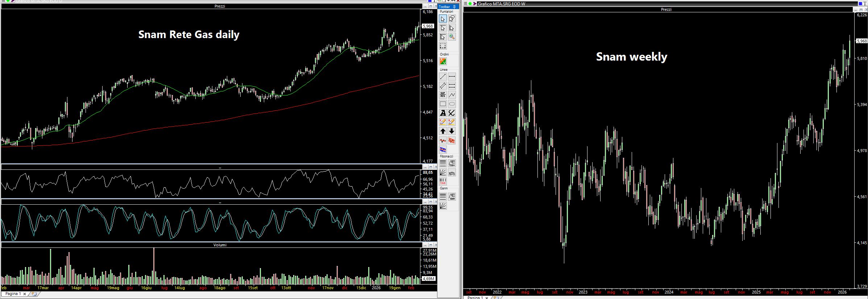Choose the first pencil eraser tool
This screenshot has width=868, height=299.
(443, 122)
